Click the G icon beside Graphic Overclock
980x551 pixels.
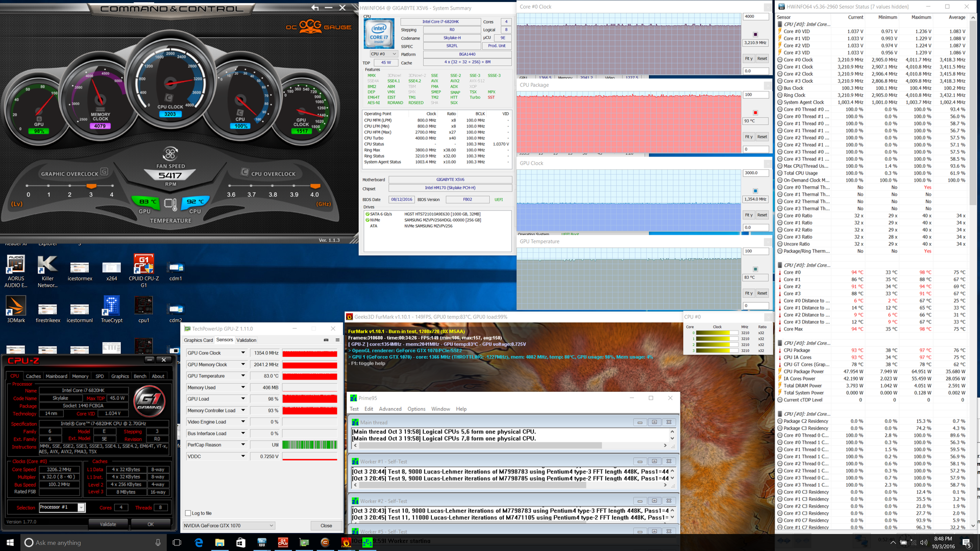(x=104, y=172)
